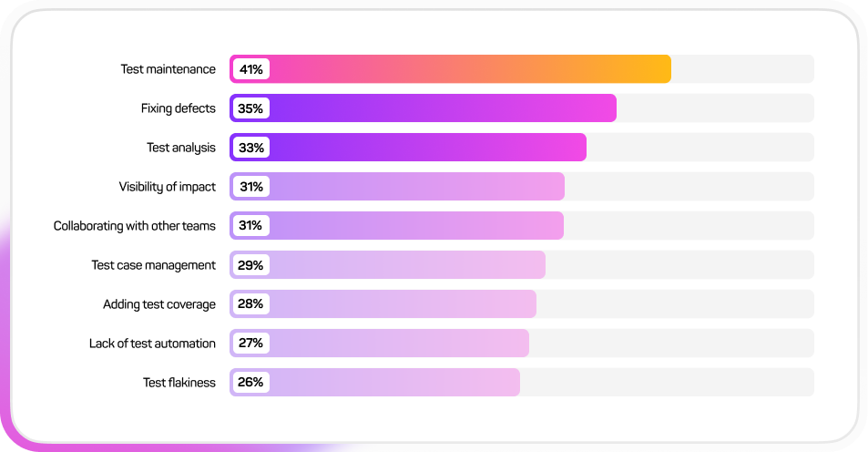Image resolution: width=868 pixels, height=452 pixels.
Task: Click the 41% badge
Action: [x=251, y=69]
